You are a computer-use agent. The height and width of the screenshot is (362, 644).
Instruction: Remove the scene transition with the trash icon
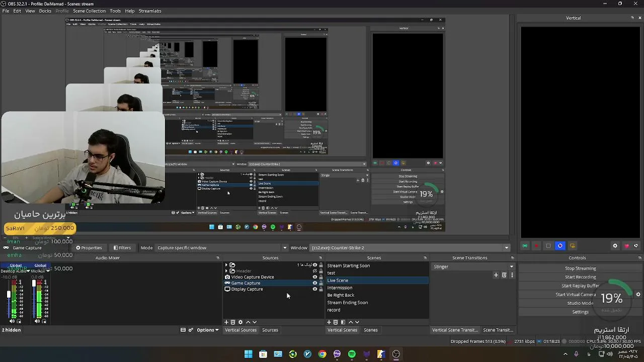(504, 275)
